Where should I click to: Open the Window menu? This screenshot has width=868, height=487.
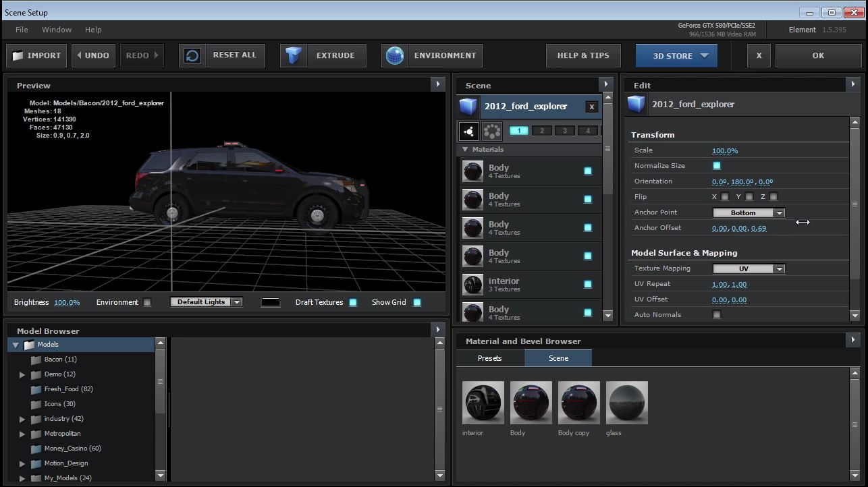(57, 30)
